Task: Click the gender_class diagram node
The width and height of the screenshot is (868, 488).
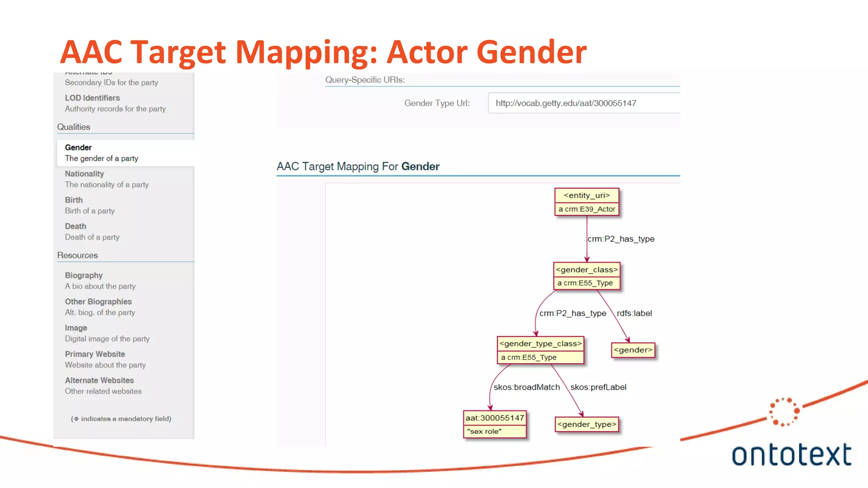Action: point(587,276)
